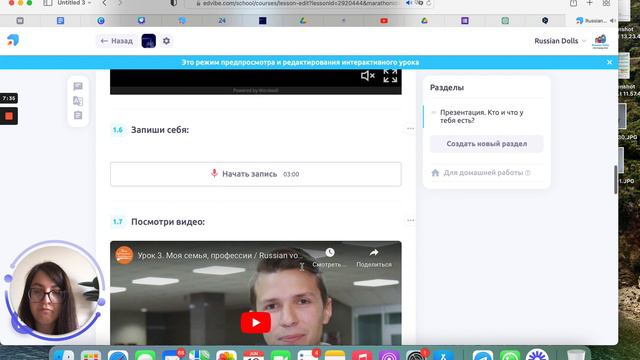This screenshot has height=360, width=640.
Task: Click the 'Запиши себя:' exercise title
Action: pos(160,130)
